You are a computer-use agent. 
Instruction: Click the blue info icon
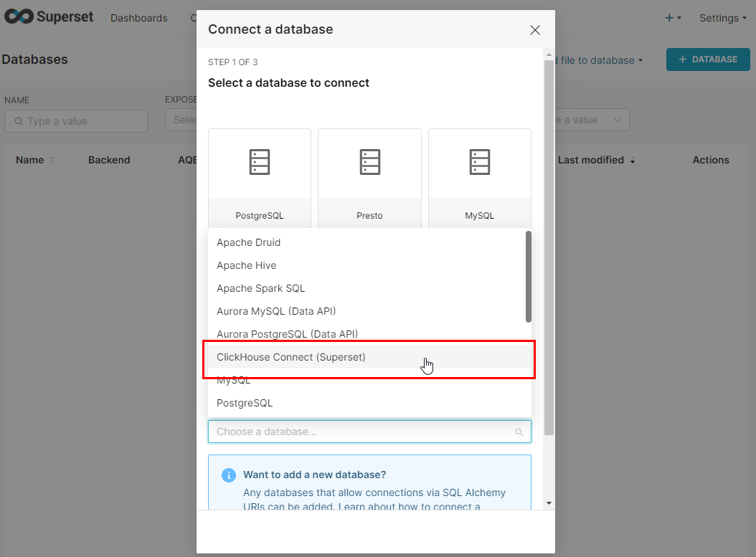coord(229,475)
